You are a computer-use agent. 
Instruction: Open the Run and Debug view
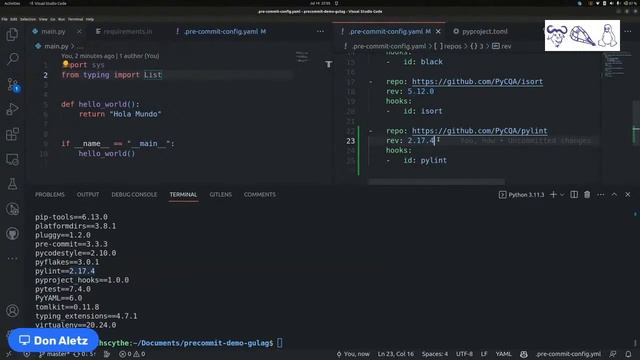pos(12,109)
